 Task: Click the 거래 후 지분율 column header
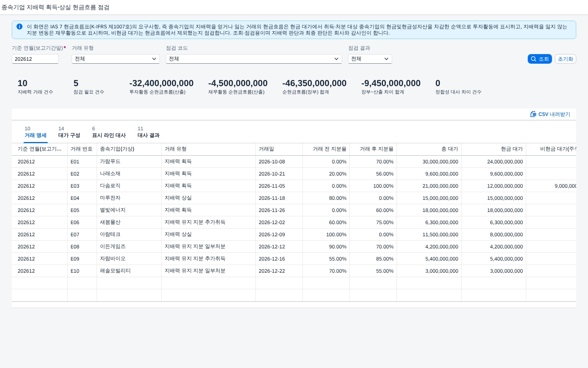(x=373, y=149)
